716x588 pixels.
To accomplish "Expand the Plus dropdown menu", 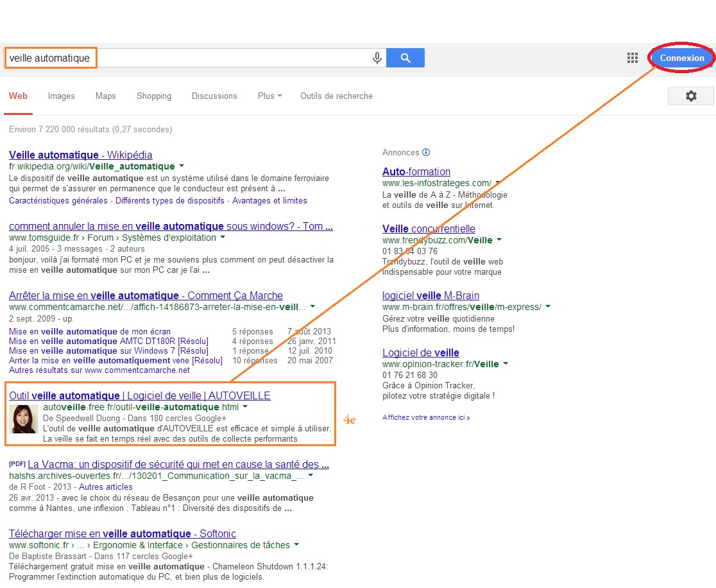I will point(269,96).
